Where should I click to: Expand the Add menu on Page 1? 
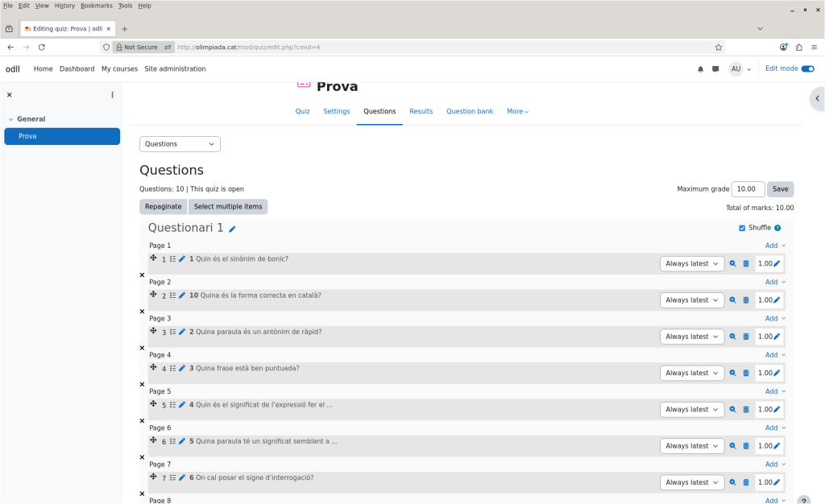[774, 246]
